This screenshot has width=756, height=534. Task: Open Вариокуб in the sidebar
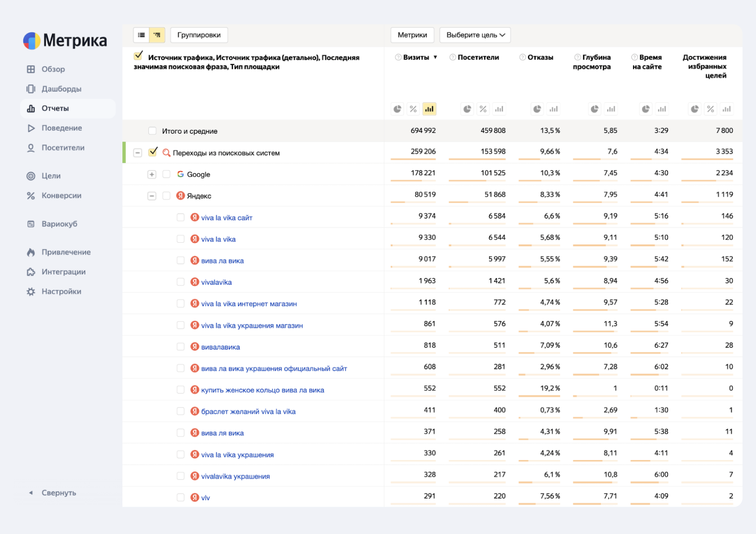pos(52,224)
